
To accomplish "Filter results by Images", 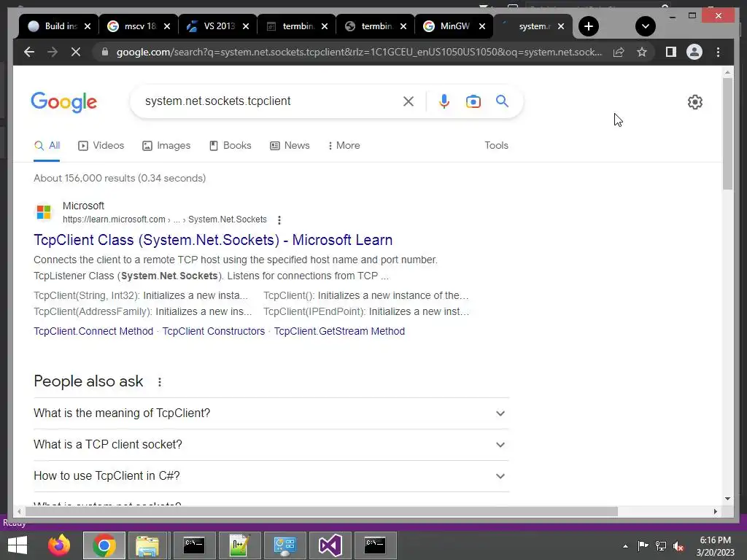I will (166, 146).
